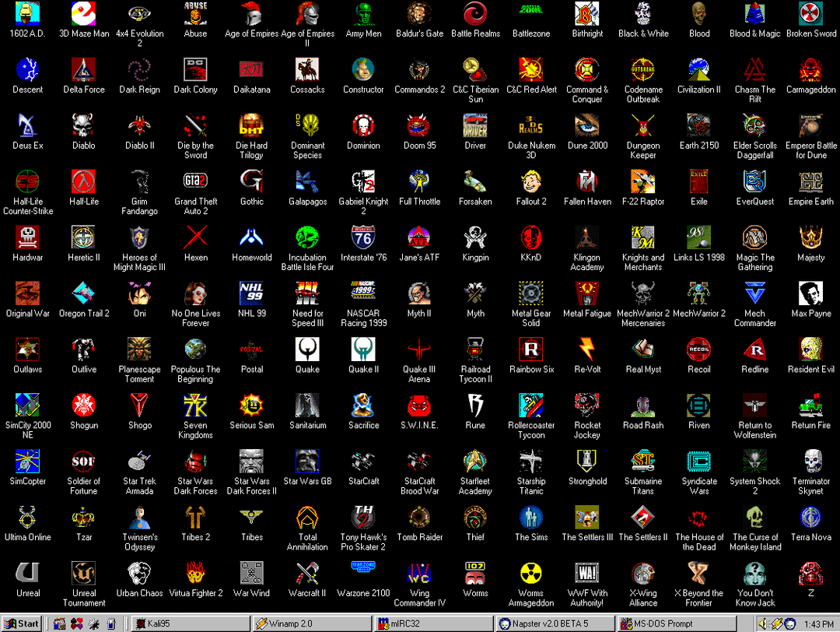This screenshot has width=840, height=632.
Task: Click the Tomb Raider icon
Action: click(419, 517)
